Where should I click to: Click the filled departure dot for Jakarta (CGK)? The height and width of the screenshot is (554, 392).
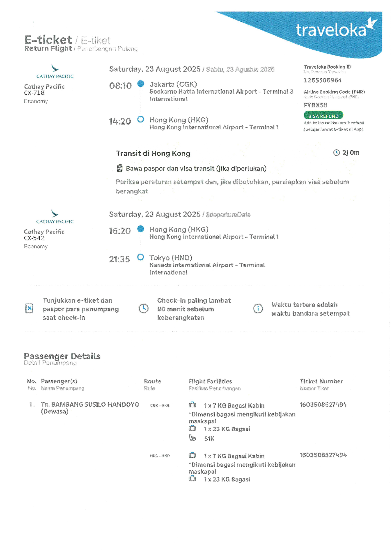tap(140, 84)
